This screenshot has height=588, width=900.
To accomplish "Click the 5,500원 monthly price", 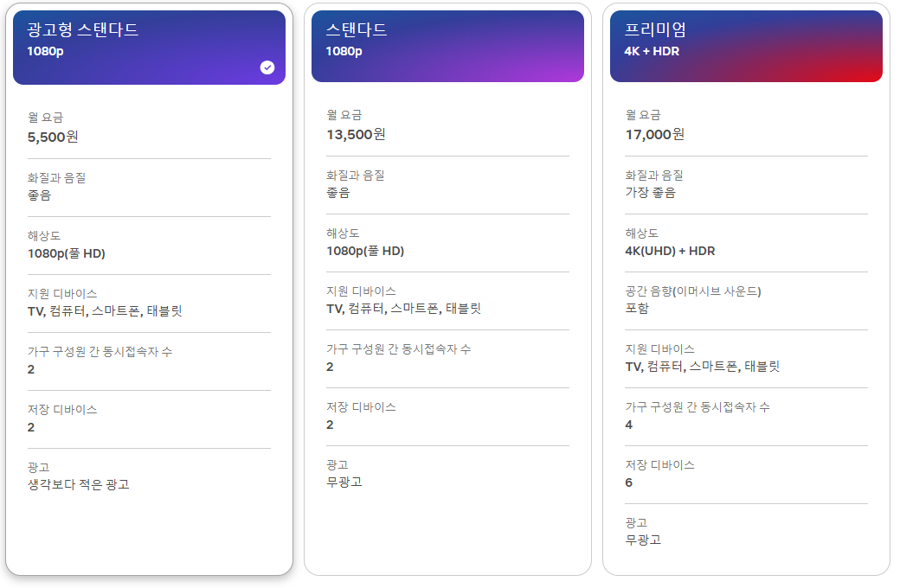I will (53, 137).
